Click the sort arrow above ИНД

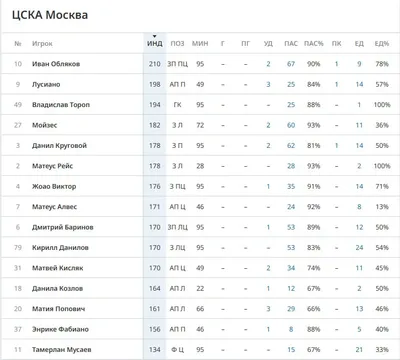155,36
